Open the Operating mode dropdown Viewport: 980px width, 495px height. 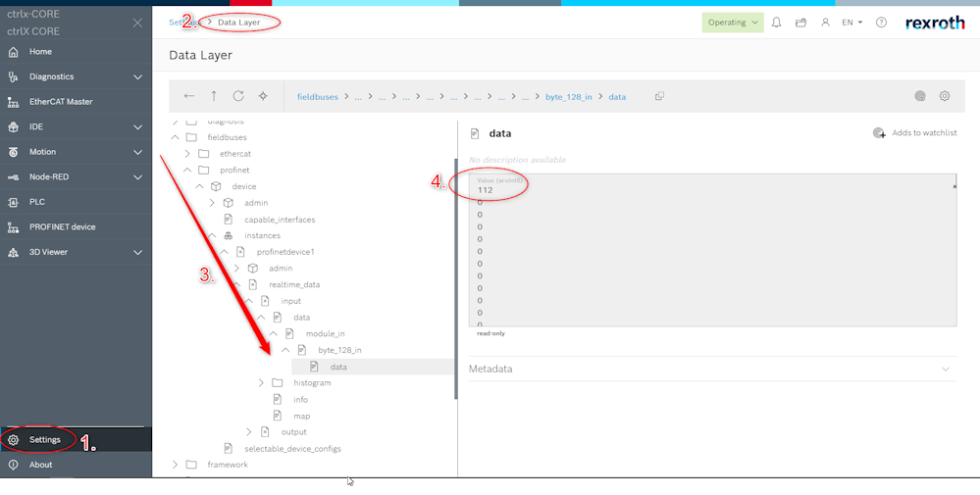click(x=733, y=23)
